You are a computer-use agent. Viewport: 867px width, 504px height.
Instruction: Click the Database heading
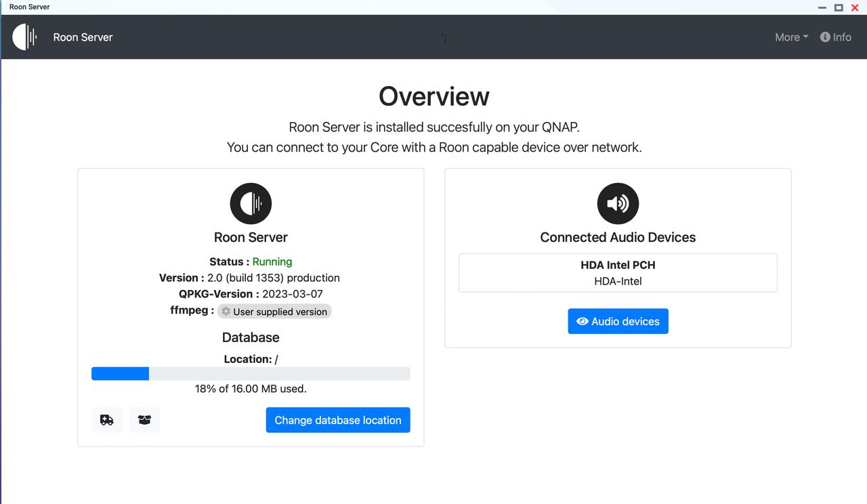(x=251, y=337)
